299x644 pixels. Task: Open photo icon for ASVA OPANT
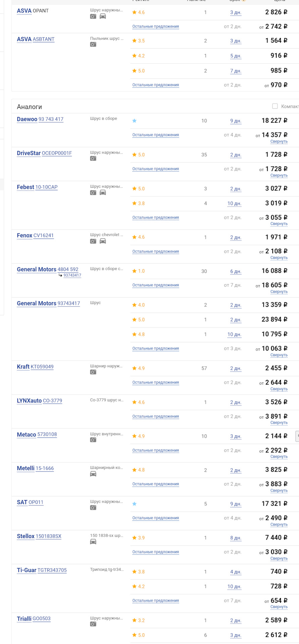[x=93, y=16]
